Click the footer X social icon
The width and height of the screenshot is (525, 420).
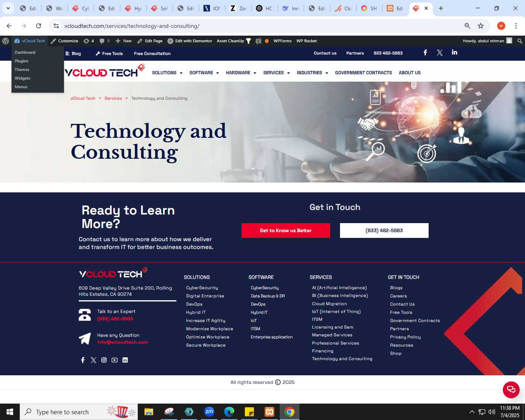coord(94,360)
